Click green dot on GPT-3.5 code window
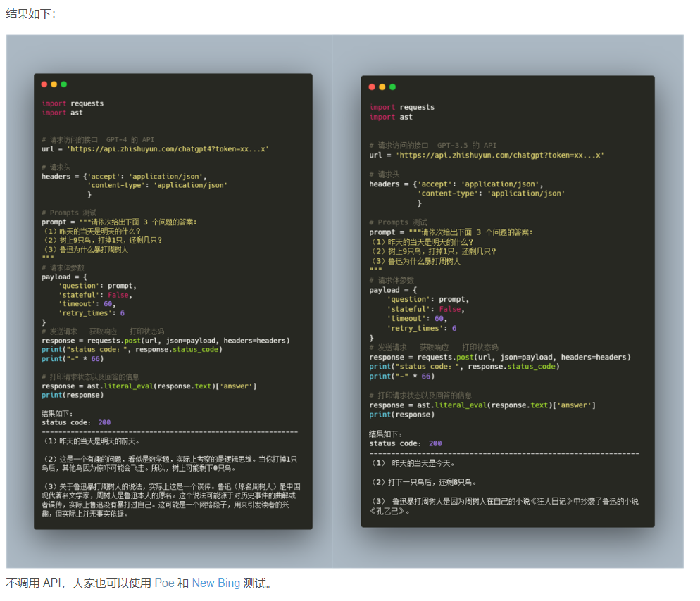The height and width of the screenshot is (601, 700). 392,87
